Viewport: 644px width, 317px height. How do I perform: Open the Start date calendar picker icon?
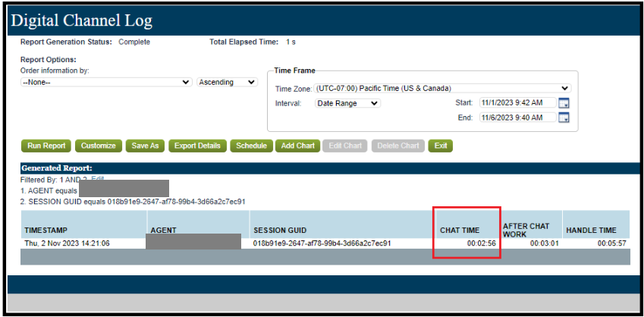[564, 102]
